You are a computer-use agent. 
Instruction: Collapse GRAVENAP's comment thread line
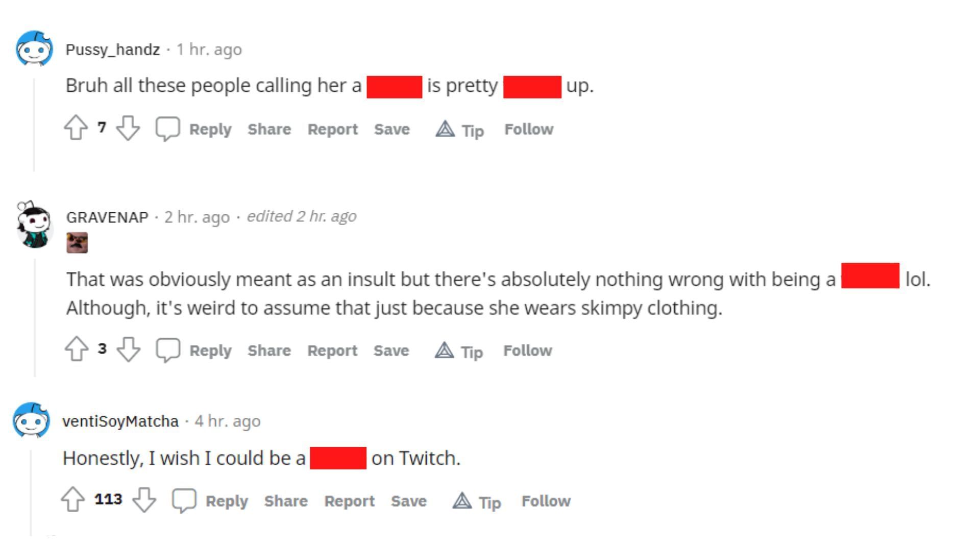(x=35, y=317)
